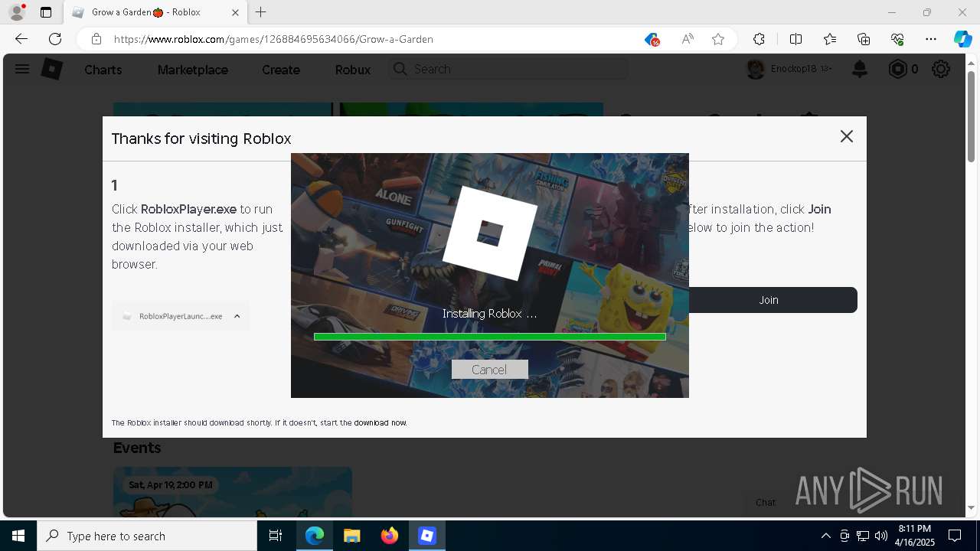Expand the RobloxPlayerLauncher download chevron
This screenshot has height=551, width=980.
pyautogui.click(x=237, y=316)
